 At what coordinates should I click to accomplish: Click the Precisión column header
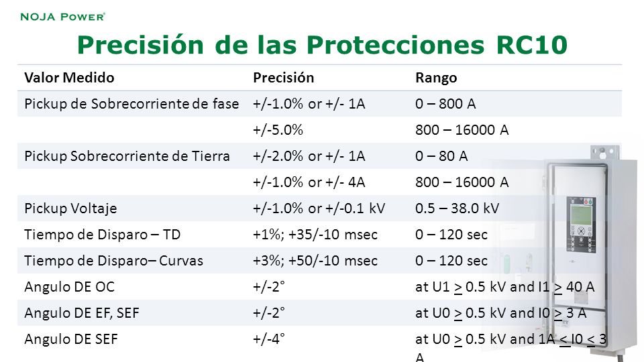click(283, 78)
